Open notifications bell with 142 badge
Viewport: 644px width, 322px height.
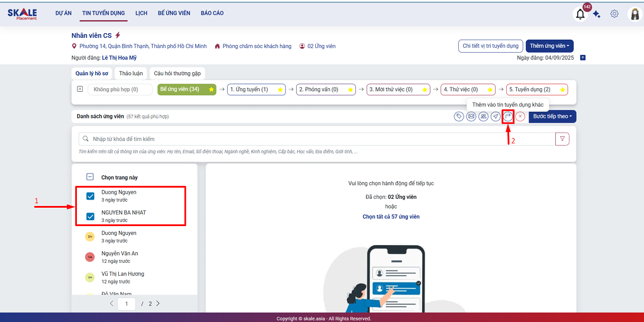(581, 14)
